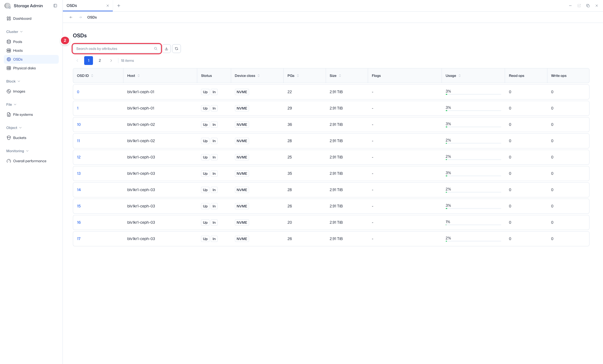Screen dimensions: 603x364
Task: Sort table by Host column
Action: [139, 76]
